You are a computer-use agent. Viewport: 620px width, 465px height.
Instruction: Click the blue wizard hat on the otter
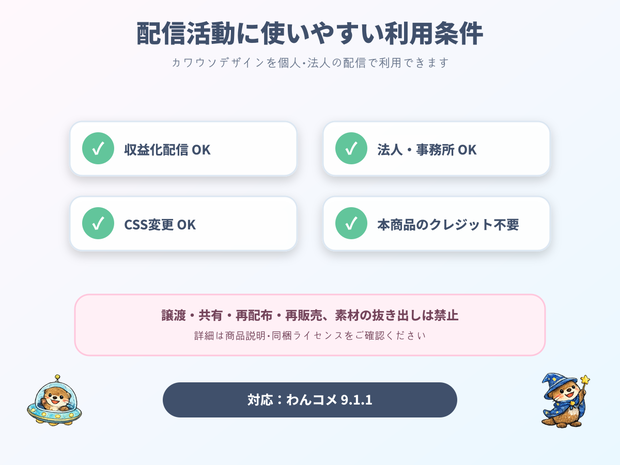[x=555, y=384]
